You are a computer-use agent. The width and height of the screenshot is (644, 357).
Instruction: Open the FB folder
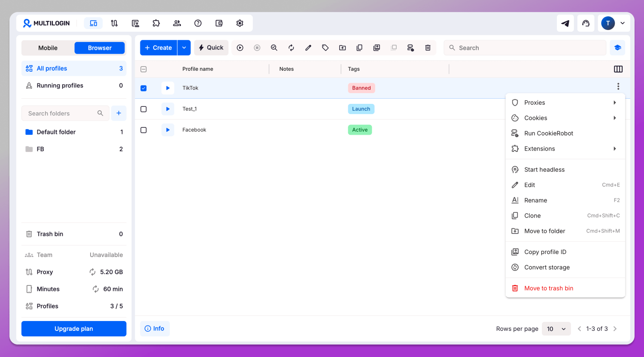pos(74,149)
